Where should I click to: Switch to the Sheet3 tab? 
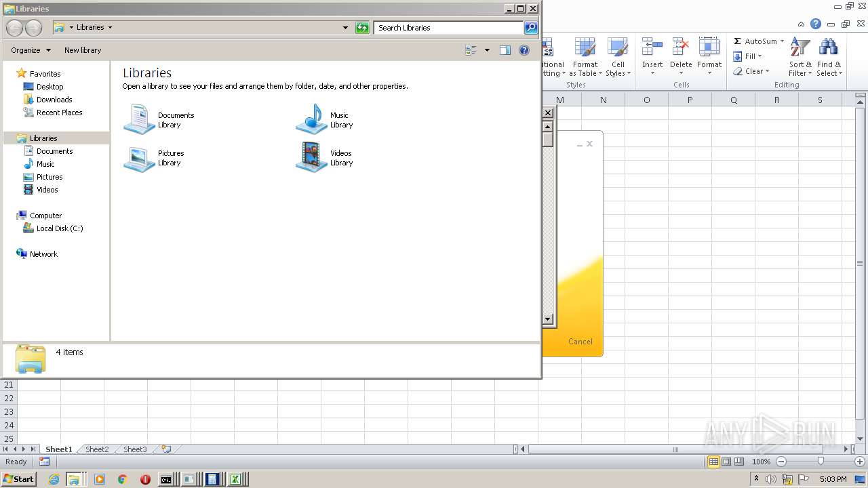point(135,449)
